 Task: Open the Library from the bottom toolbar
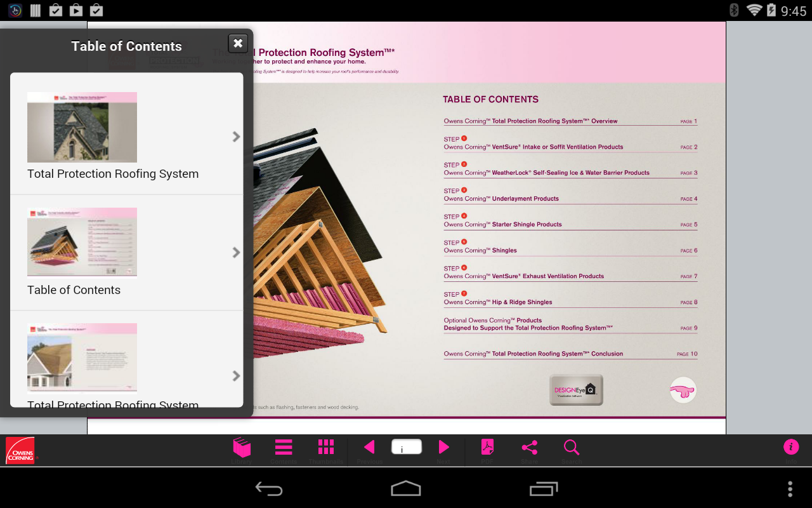(242, 448)
